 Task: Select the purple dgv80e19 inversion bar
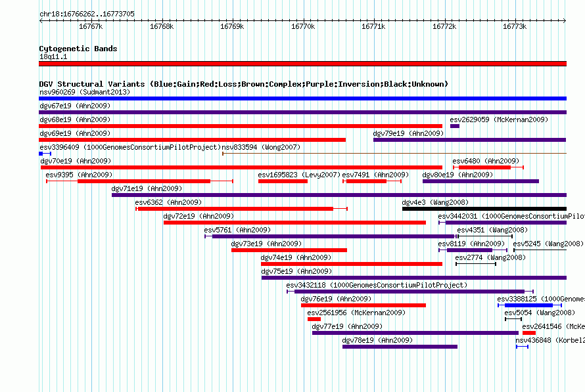coord(480,181)
